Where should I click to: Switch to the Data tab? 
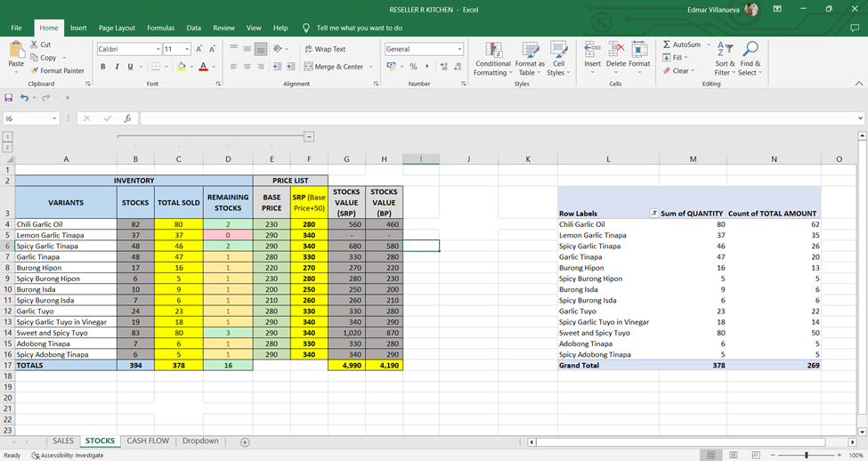[x=194, y=28]
